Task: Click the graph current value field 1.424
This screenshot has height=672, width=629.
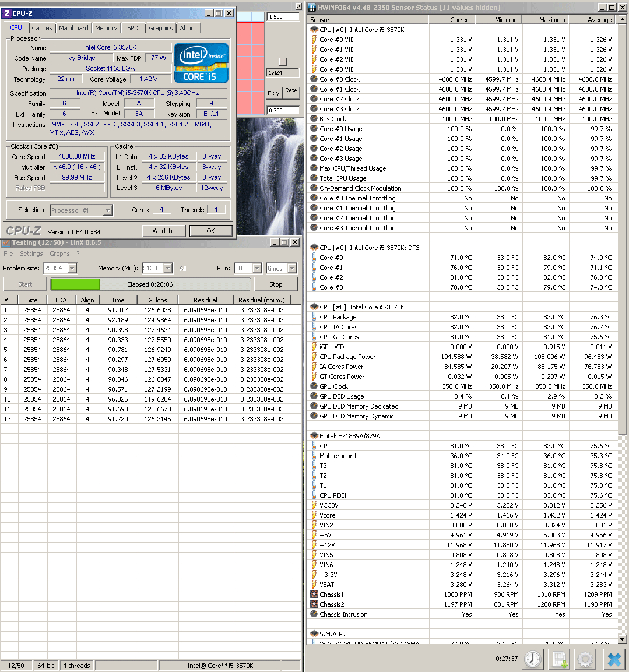Action: point(283,73)
